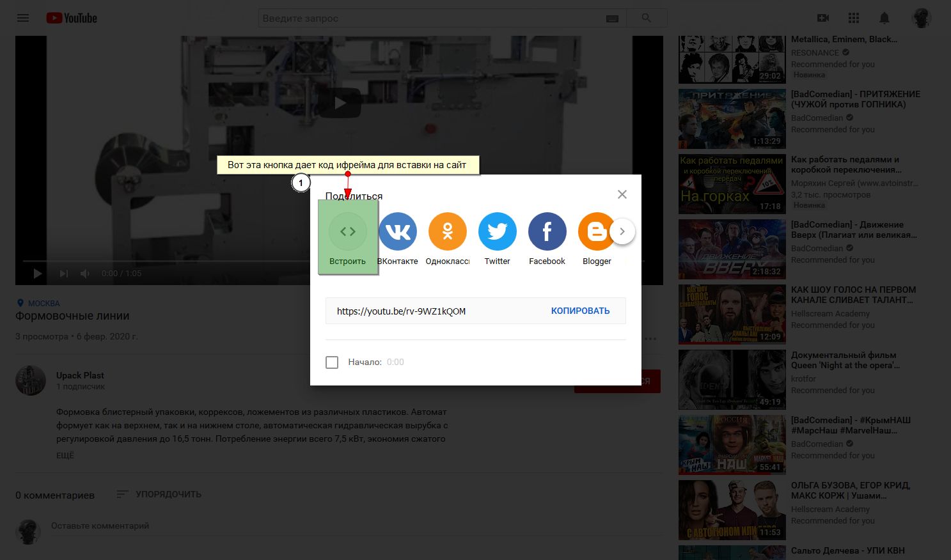Open the title [BadComedian] - ПРИТЯЖЕНИЕ
This screenshot has height=560, width=951.
(x=856, y=99)
